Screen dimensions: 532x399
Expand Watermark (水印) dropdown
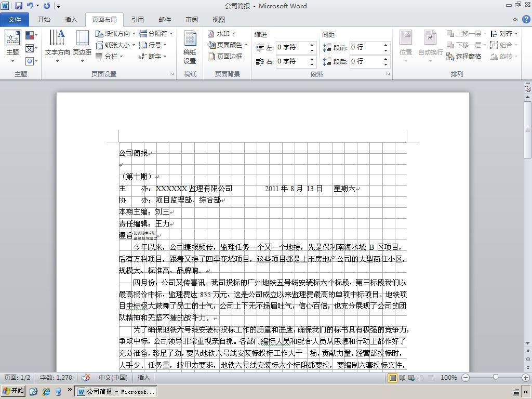221,34
